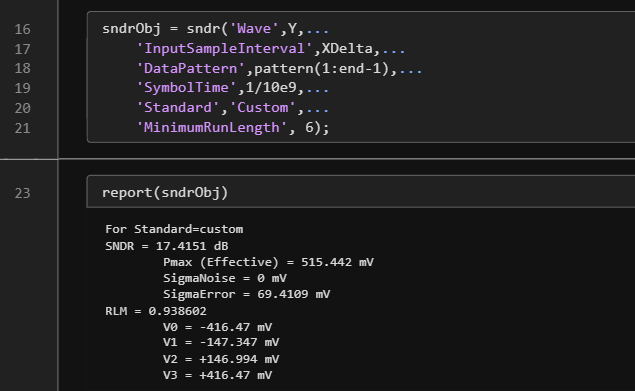Click the 'DataPattern' string
This screenshot has height=391, width=635.
click(x=190, y=68)
